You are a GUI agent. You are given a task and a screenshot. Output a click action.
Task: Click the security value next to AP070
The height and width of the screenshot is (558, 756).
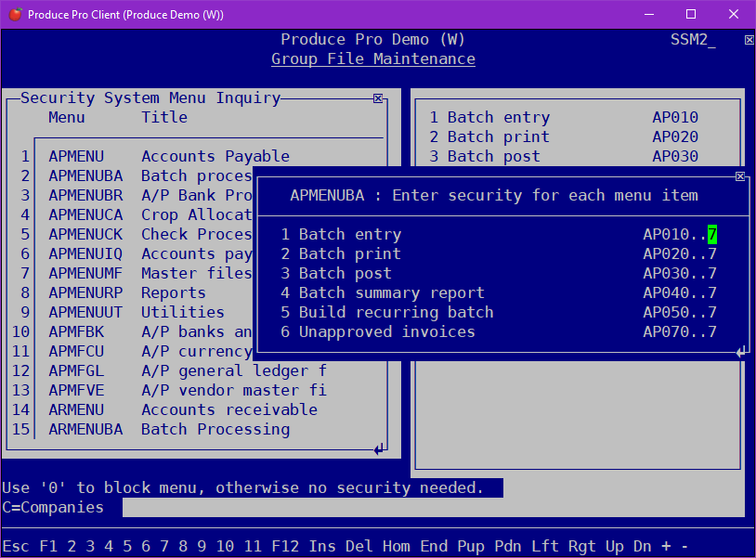pos(712,332)
